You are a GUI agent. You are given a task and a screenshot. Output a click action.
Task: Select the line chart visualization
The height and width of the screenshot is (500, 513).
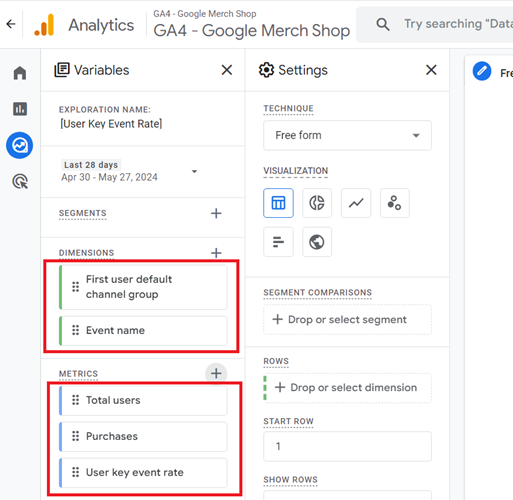pos(356,203)
